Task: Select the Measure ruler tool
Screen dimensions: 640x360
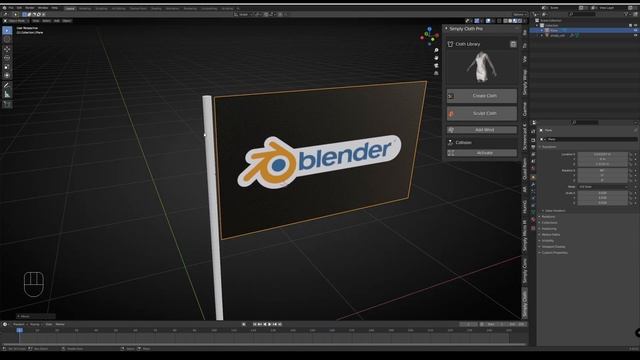Action: [x=7, y=94]
